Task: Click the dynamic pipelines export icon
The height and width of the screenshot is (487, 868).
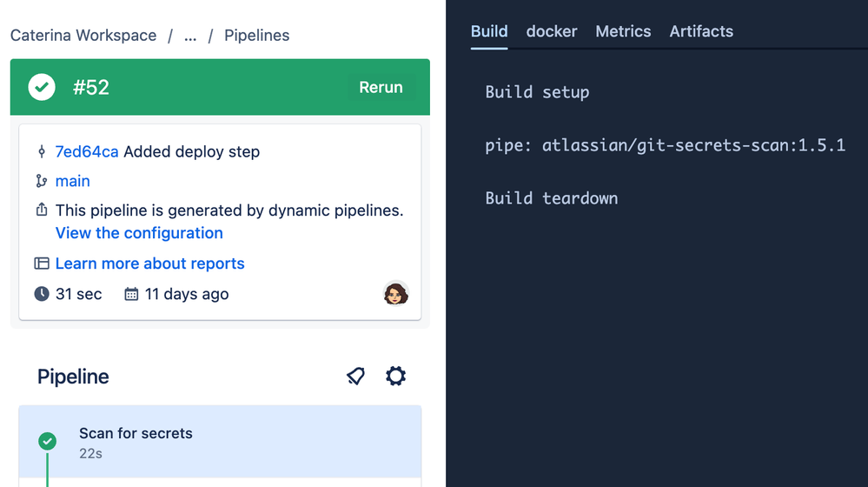Action: coord(41,210)
